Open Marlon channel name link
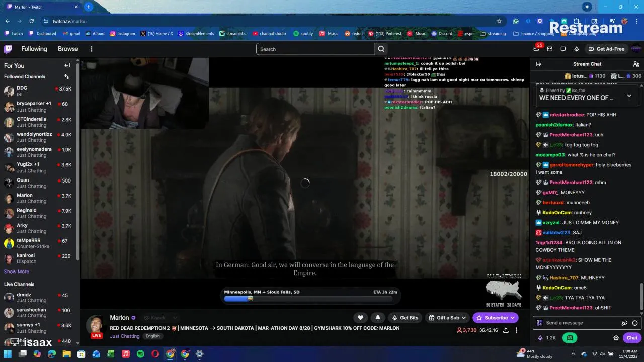The width and height of the screenshot is (644, 362). (x=119, y=318)
